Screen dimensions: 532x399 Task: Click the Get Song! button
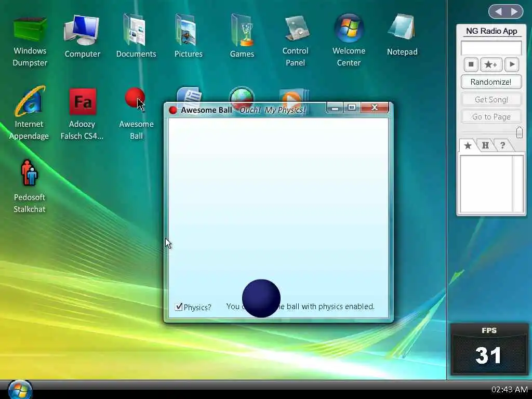pos(491,99)
